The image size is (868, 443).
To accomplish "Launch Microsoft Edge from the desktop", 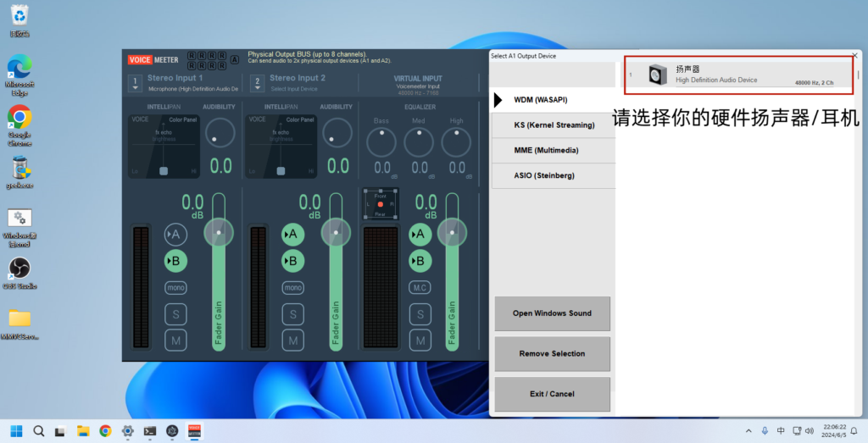I will pos(19,74).
